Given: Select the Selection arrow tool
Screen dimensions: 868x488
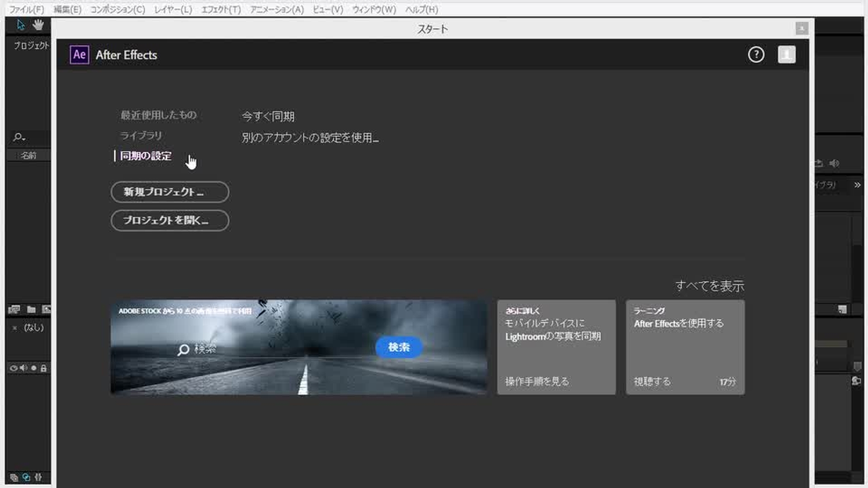Looking at the screenshot, I should click(21, 25).
